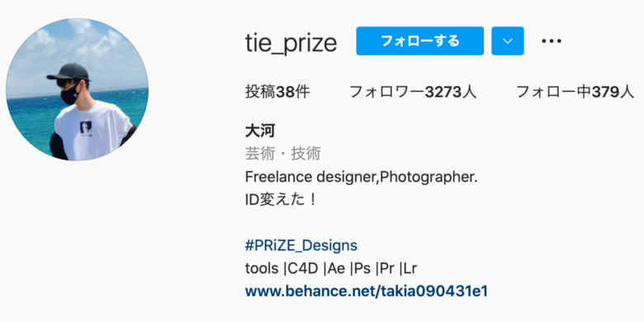Click the #PRiZE_Designs hashtag link
The width and height of the screenshot is (644, 322).
tap(301, 245)
